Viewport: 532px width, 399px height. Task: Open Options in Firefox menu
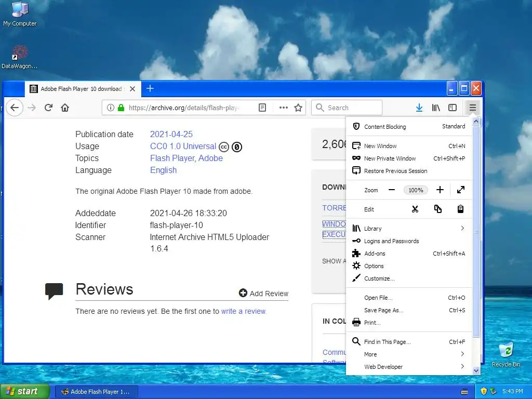click(x=409, y=266)
